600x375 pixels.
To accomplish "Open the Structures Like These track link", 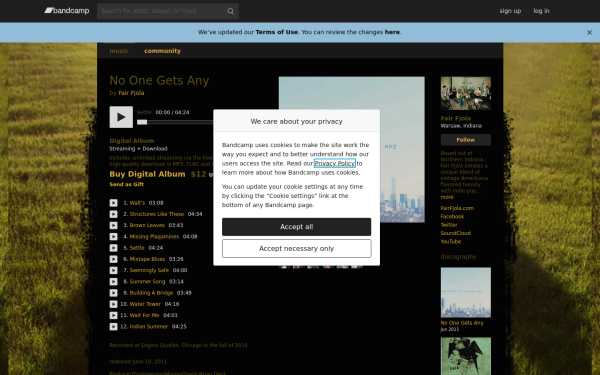I will click(157, 214).
